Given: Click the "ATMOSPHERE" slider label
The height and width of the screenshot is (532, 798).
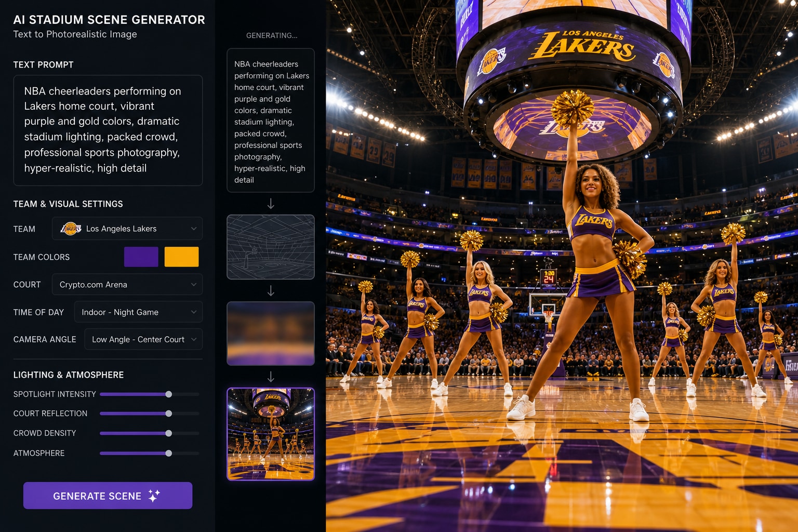Looking at the screenshot, I should [39, 454].
